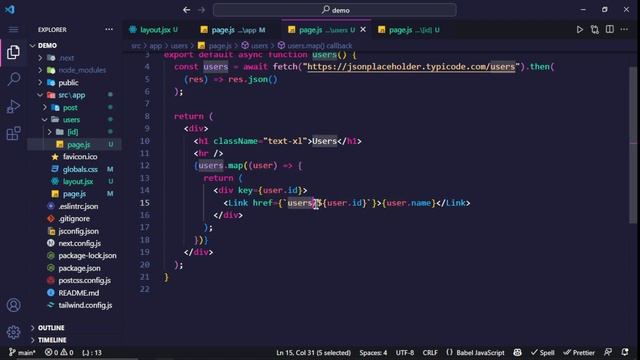Toggle the hamburger application menu
The image size is (640, 360).
(x=13, y=30)
